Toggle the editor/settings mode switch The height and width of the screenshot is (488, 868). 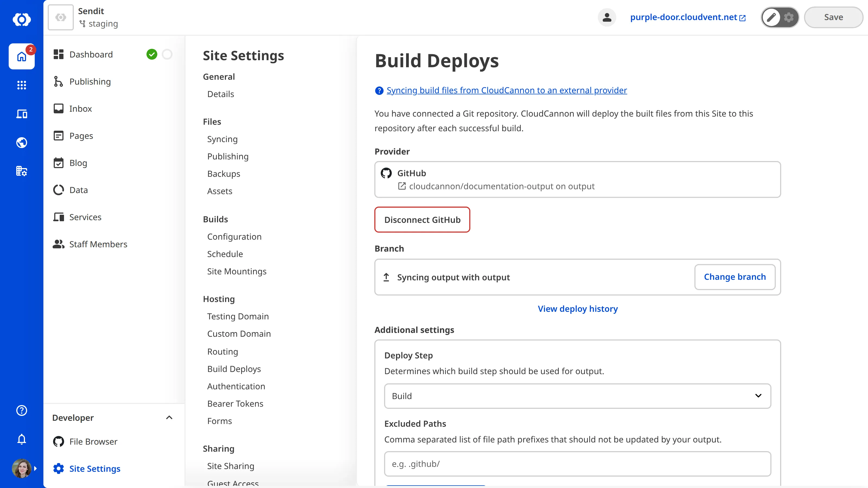(780, 17)
